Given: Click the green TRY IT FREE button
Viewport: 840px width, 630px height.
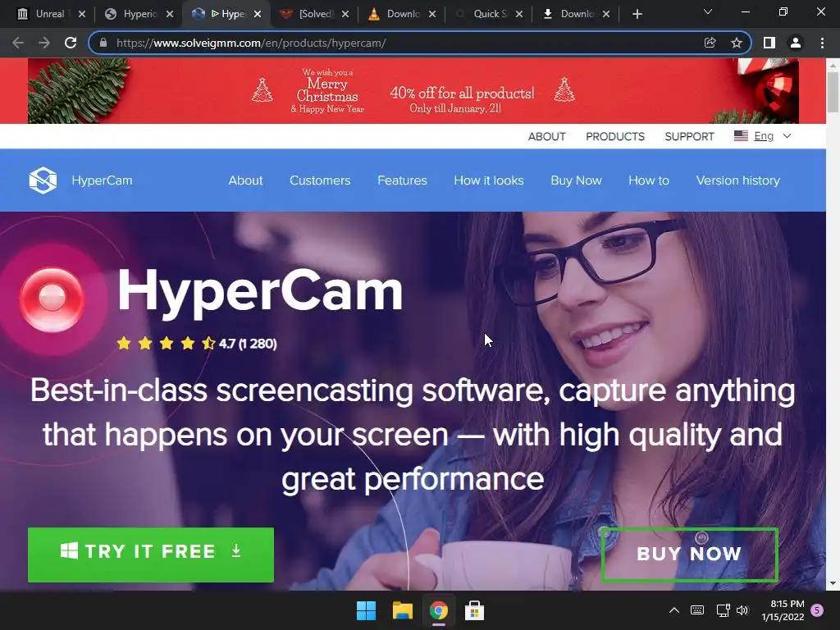Looking at the screenshot, I should (x=151, y=555).
